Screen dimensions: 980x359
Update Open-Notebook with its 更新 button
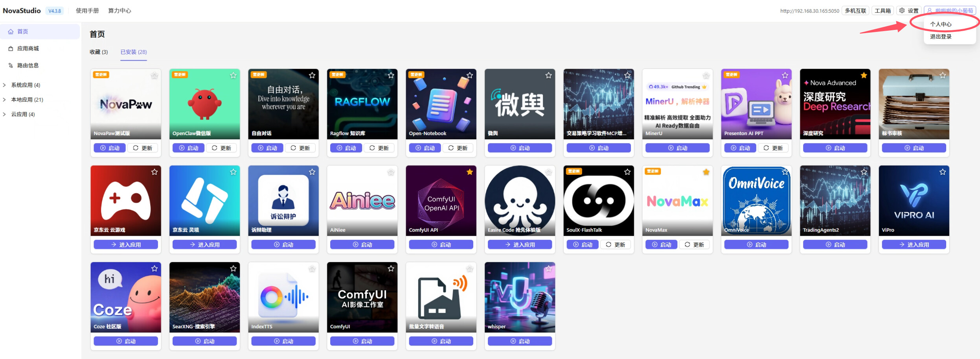point(458,148)
